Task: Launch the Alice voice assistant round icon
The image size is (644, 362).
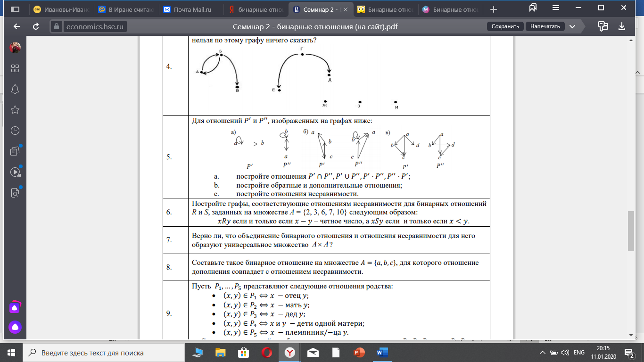Action: (x=15, y=327)
